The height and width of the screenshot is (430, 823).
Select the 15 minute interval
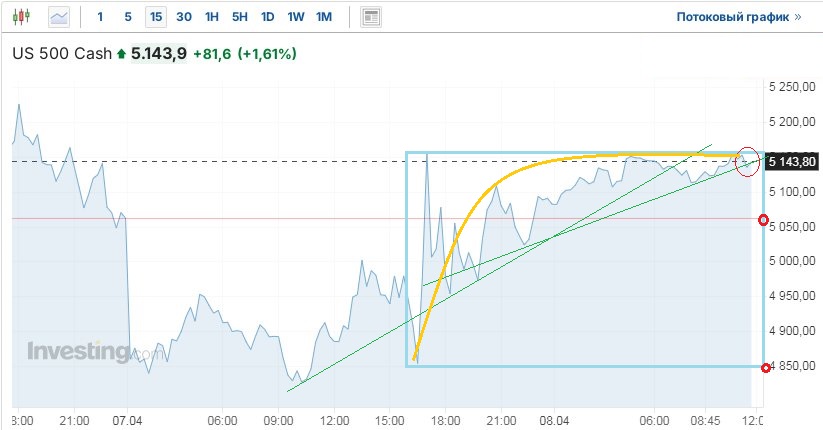pos(155,17)
